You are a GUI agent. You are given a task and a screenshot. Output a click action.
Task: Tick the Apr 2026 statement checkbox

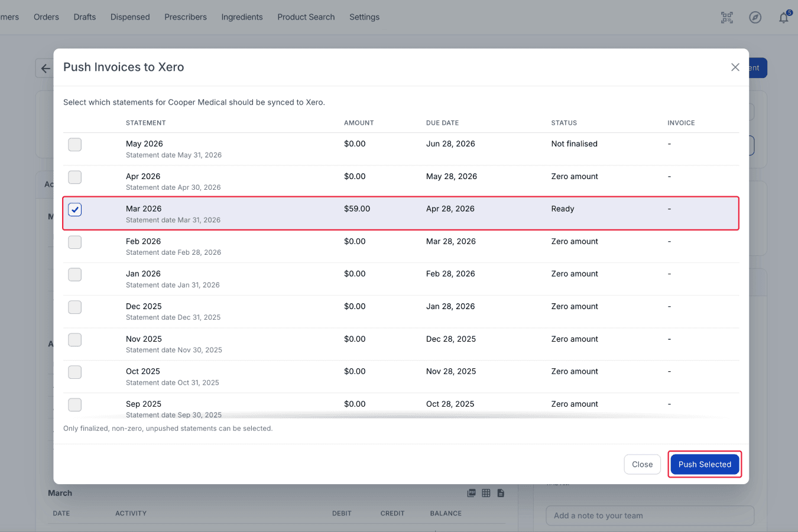74,177
